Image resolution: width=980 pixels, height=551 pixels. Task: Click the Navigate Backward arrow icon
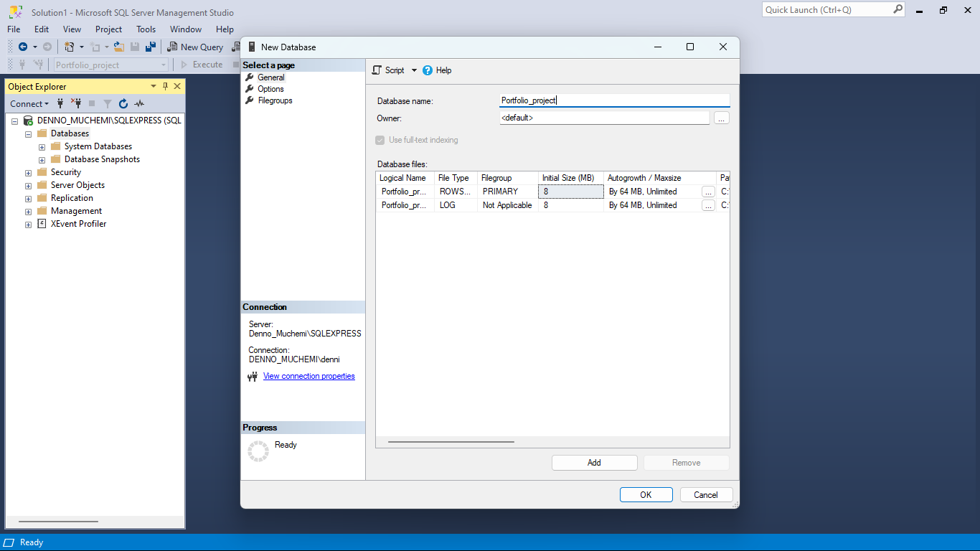tap(23, 47)
